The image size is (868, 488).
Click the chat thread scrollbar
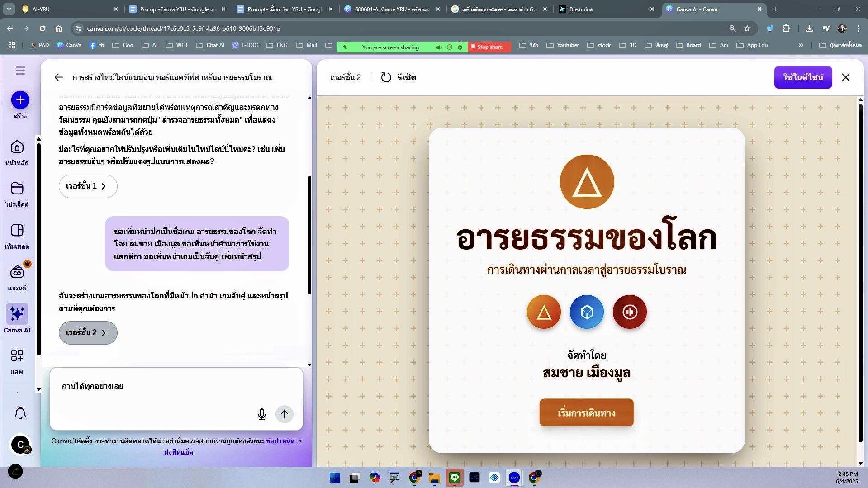[x=310, y=235]
